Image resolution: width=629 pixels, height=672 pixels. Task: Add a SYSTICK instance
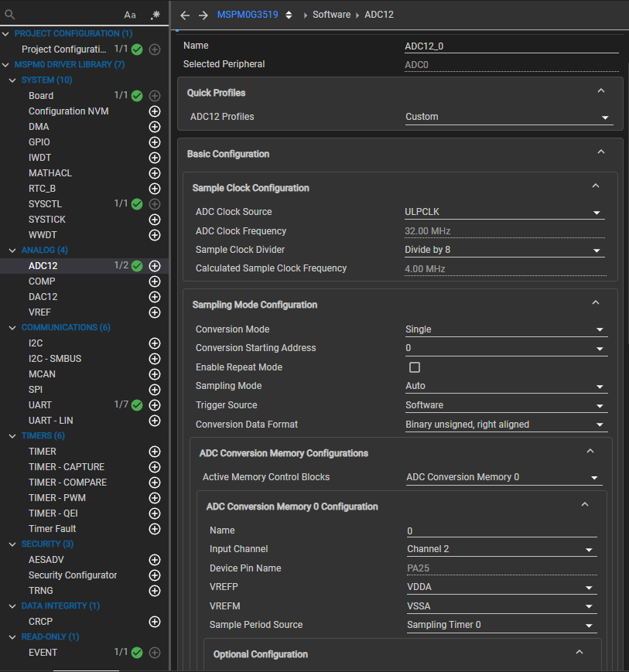[155, 220]
